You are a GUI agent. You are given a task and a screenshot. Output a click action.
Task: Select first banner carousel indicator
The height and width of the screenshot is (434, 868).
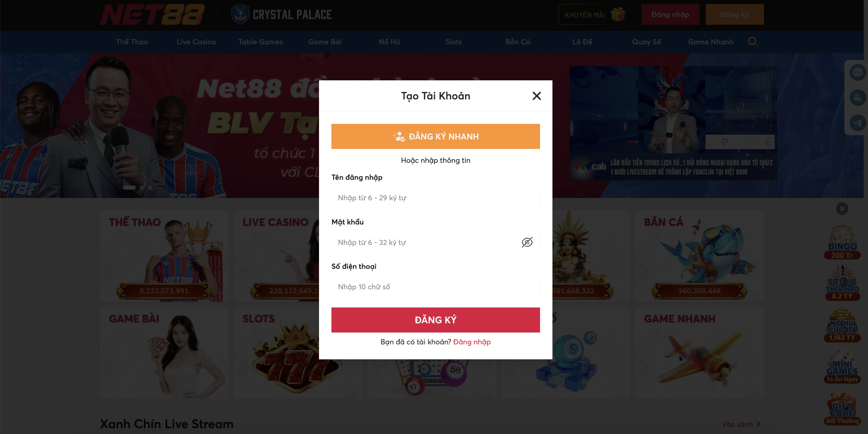coord(129,187)
